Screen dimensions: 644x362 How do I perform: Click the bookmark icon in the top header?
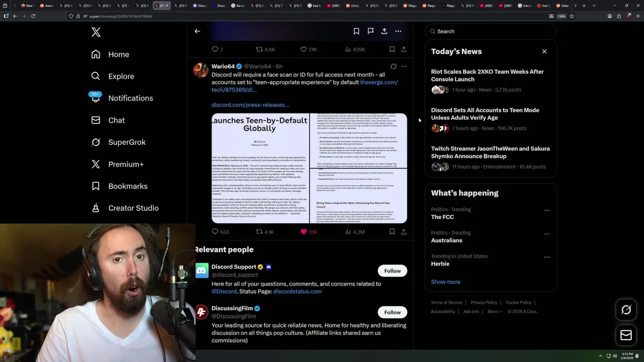tap(356, 31)
